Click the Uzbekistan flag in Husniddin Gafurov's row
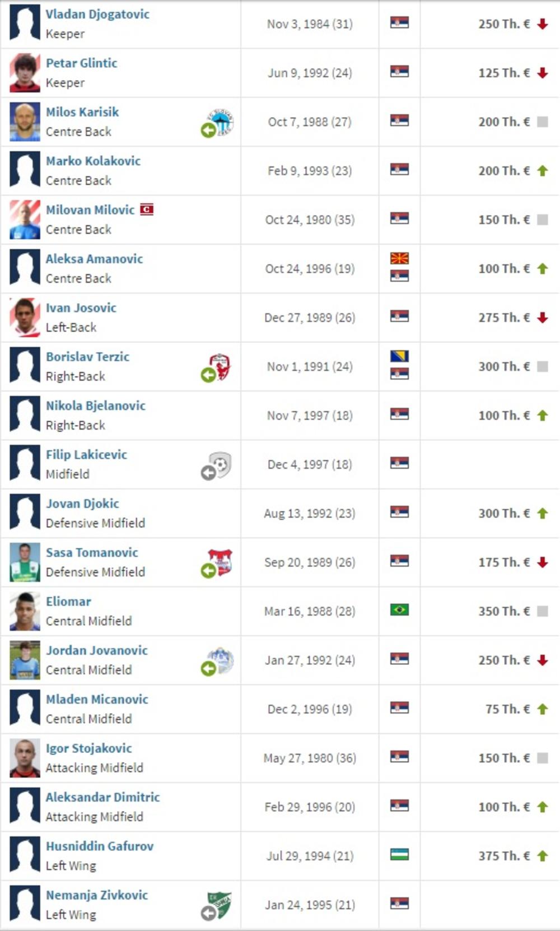The image size is (560, 931). coord(399,854)
